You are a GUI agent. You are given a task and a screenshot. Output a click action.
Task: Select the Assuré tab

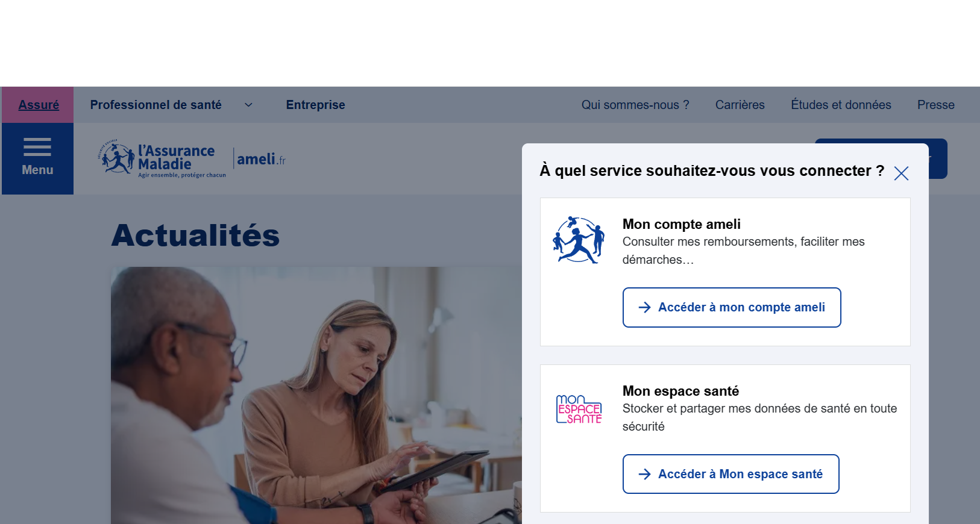pyautogui.click(x=39, y=105)
